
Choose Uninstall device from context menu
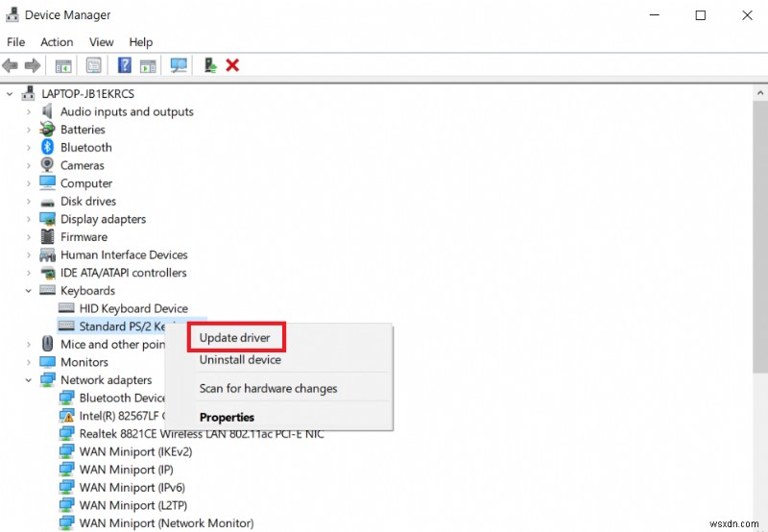[240, 359]
